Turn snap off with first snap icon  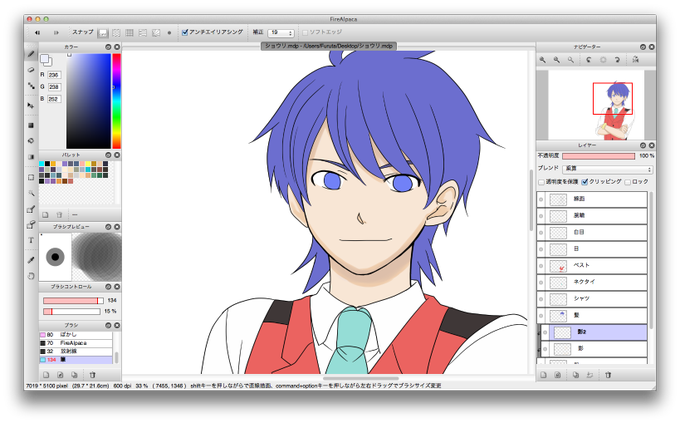coord(103,33)
